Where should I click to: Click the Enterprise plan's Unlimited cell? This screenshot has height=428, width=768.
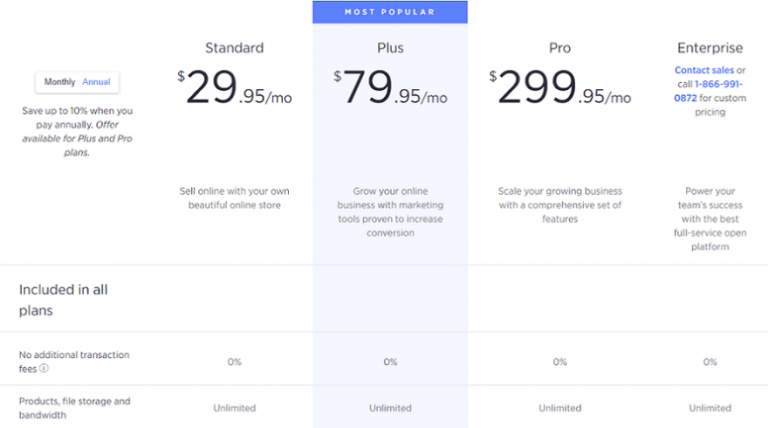709,408
